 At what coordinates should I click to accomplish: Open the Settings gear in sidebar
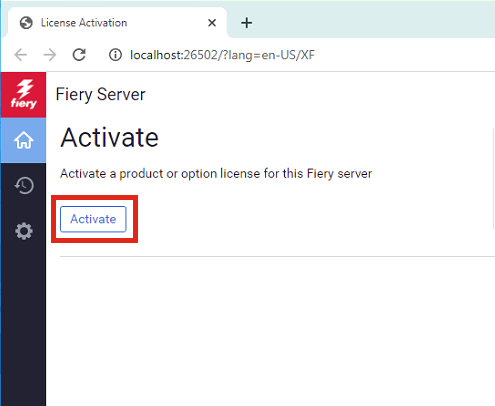24,231
